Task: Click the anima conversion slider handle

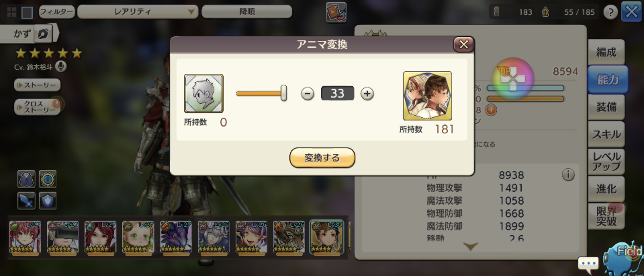Action: tap(284, 93)
